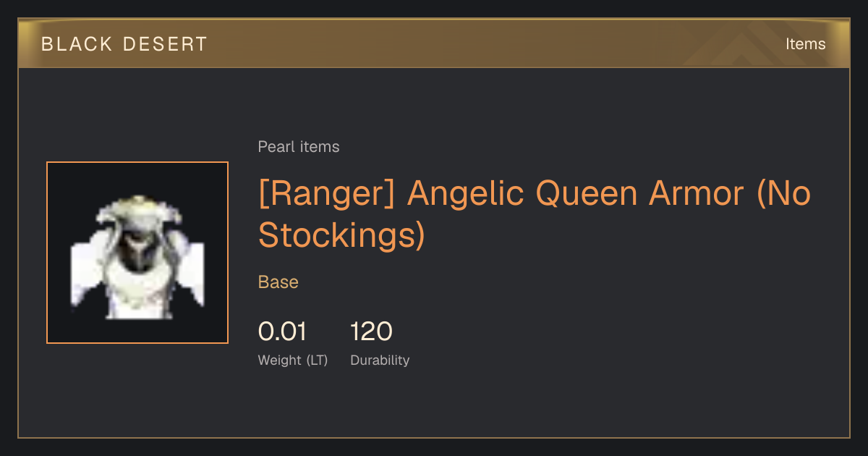This screenshot has width=868, height=456.
Task: Click the word Stockings) in the title
Action: click(x=341, y=235)
